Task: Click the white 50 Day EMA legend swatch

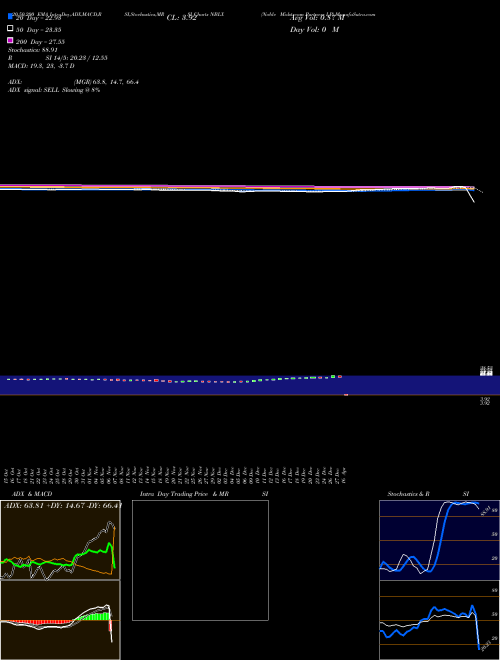Action: (10, 29)
